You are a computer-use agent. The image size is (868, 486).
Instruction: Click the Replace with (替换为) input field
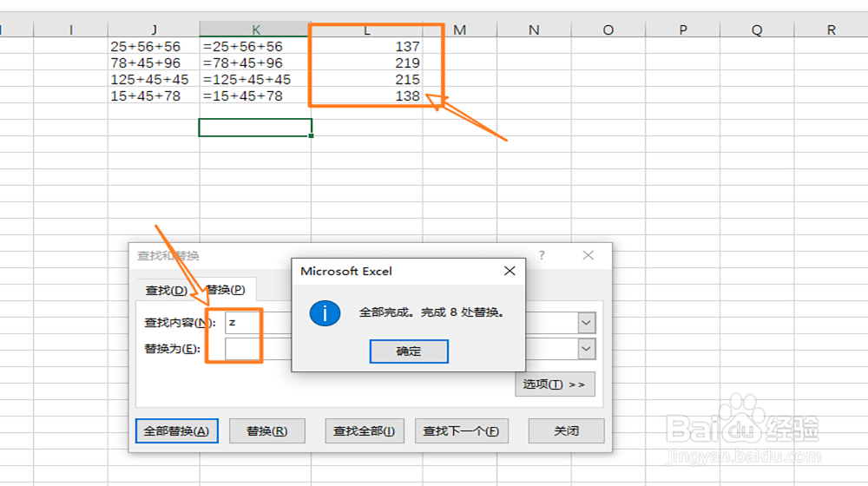tap(258, 349)
